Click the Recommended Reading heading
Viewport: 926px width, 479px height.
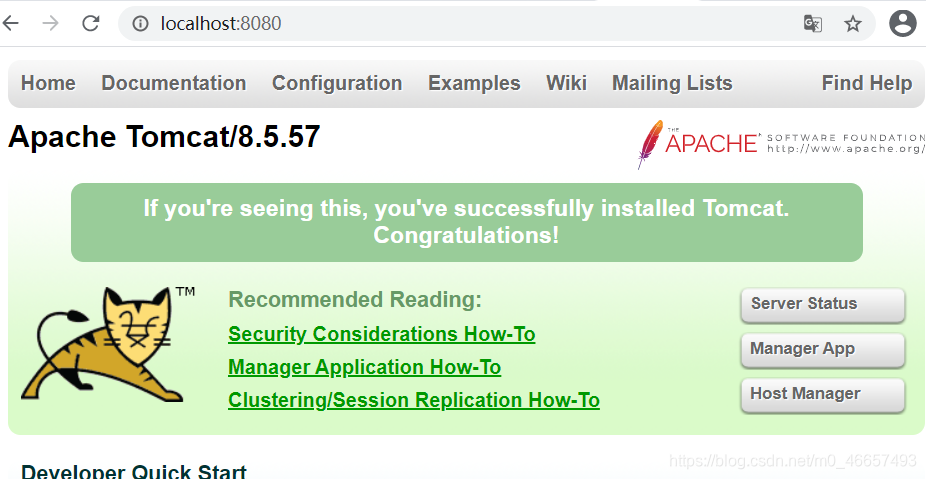[355, 299]
